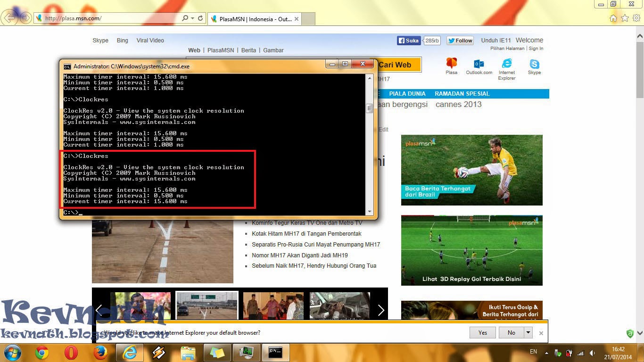Open Windows Start button

[11, 353]
